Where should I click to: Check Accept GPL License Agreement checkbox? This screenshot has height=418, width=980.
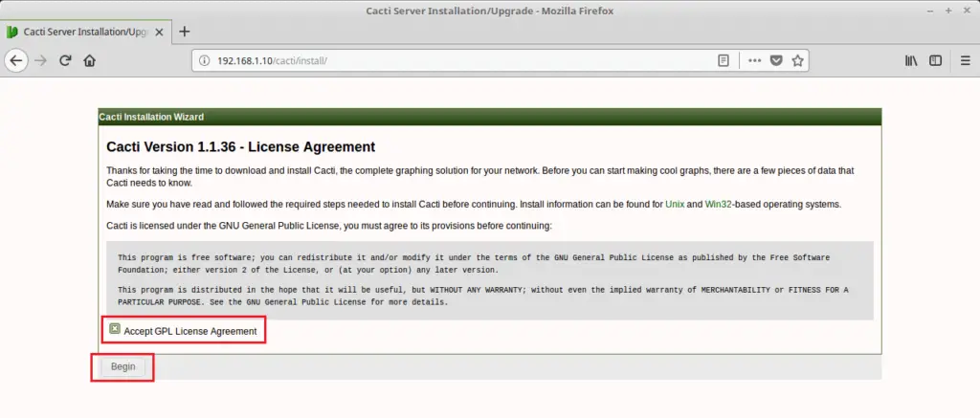pyautogui.click(x=115, y=329)
